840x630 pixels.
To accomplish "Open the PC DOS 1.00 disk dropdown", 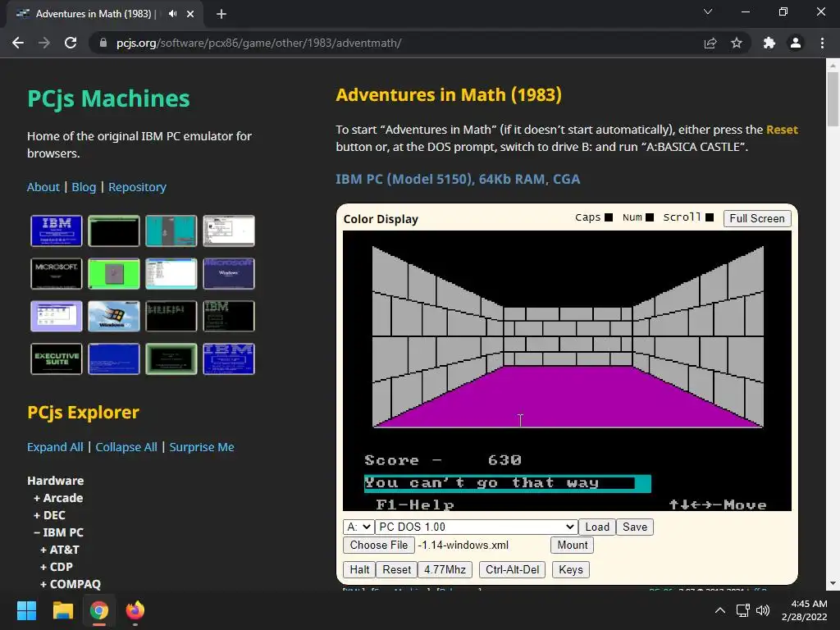I will 476,527.
